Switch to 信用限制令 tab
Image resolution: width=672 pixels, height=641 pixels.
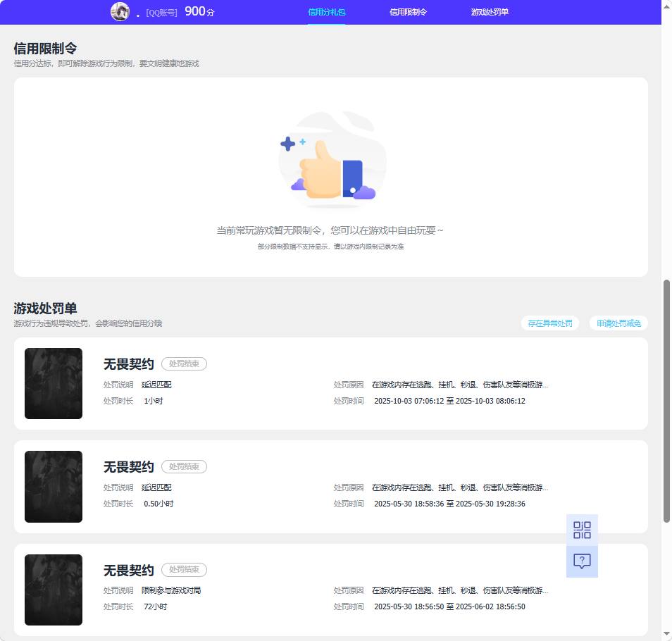tap(408, 12)
